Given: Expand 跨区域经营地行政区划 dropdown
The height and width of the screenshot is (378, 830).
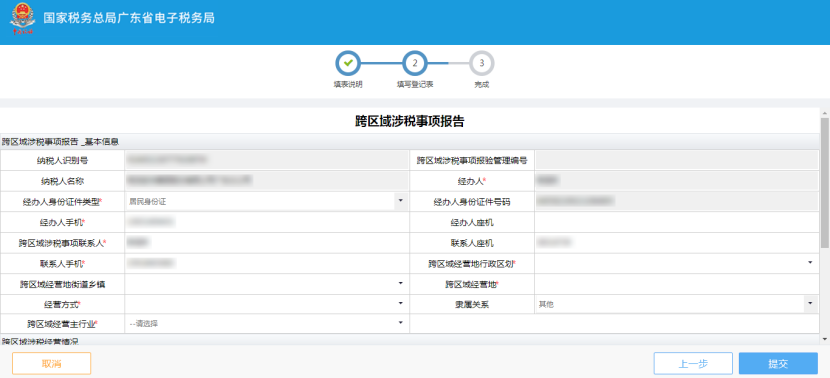Looking at the screenshot, I should (x=676, y=263).
